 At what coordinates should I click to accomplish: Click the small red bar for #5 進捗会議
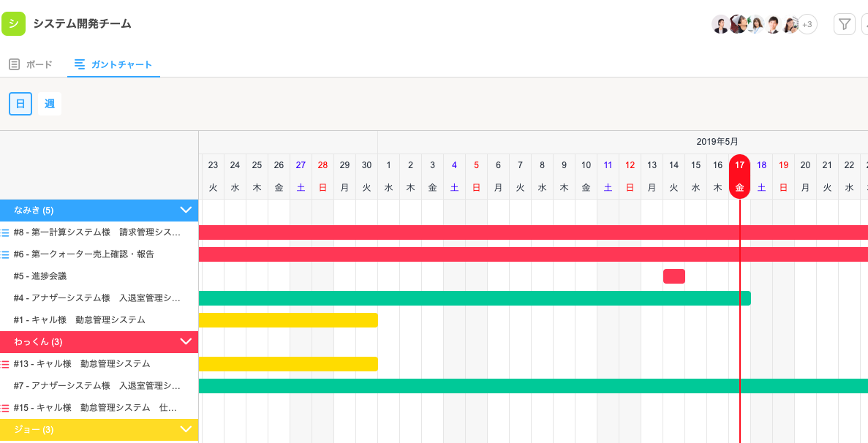tap(674, 276)
